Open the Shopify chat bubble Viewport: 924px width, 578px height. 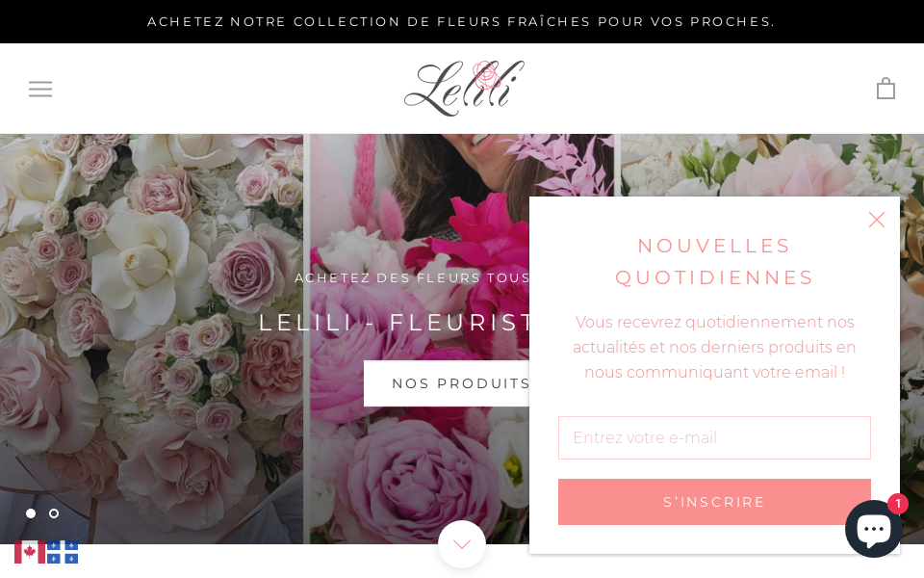[x=873, y=529]
